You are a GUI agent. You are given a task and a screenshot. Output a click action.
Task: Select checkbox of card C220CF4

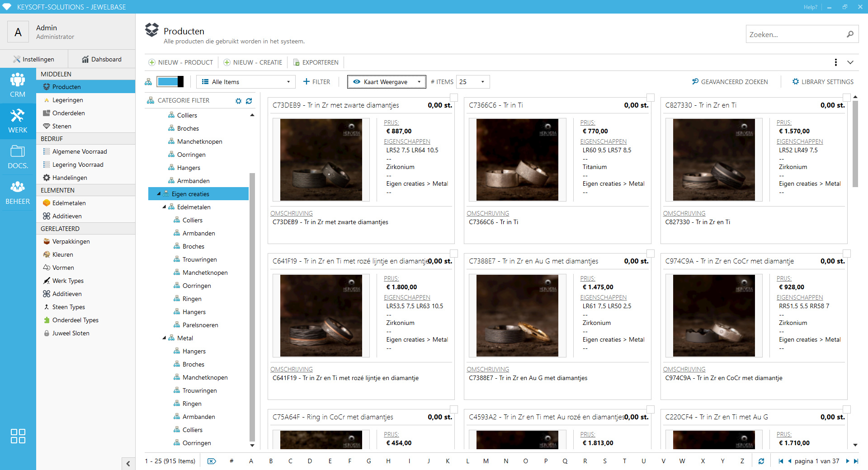tap(847, 409)
